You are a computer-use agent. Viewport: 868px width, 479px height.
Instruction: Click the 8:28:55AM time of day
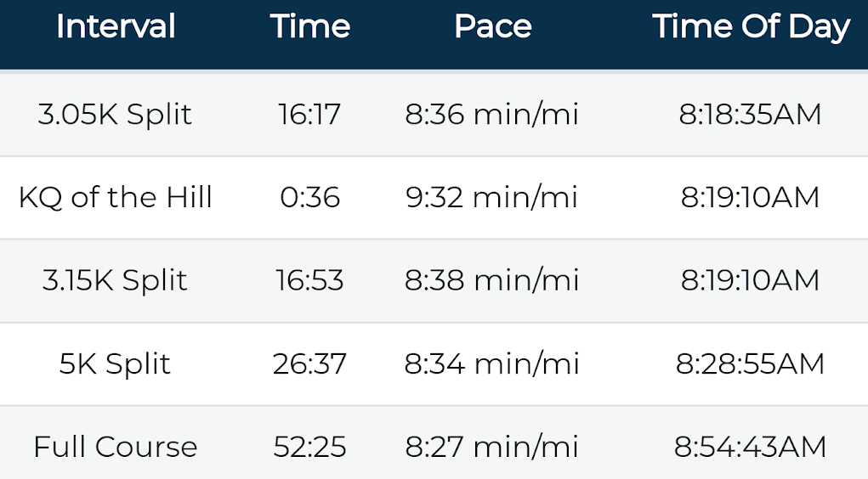point(750,364)
